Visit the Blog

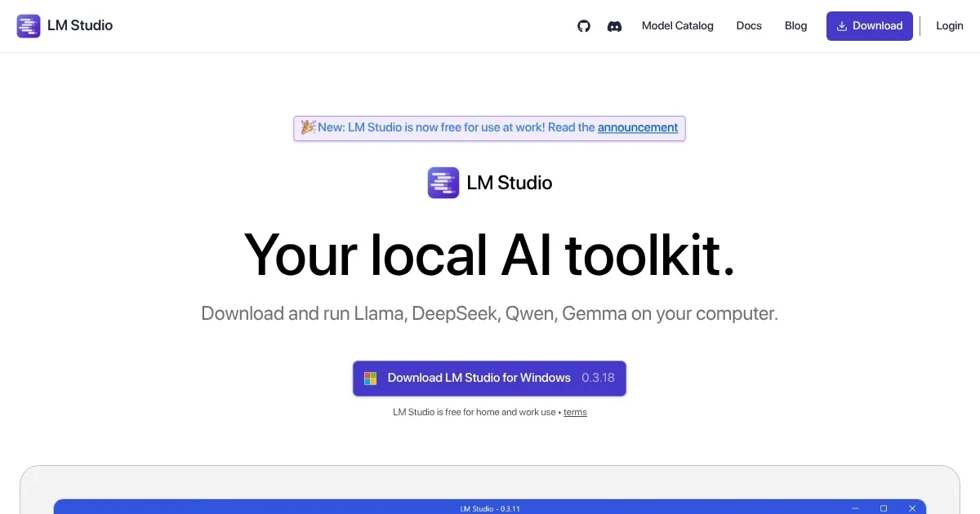[x=795, y=25]
